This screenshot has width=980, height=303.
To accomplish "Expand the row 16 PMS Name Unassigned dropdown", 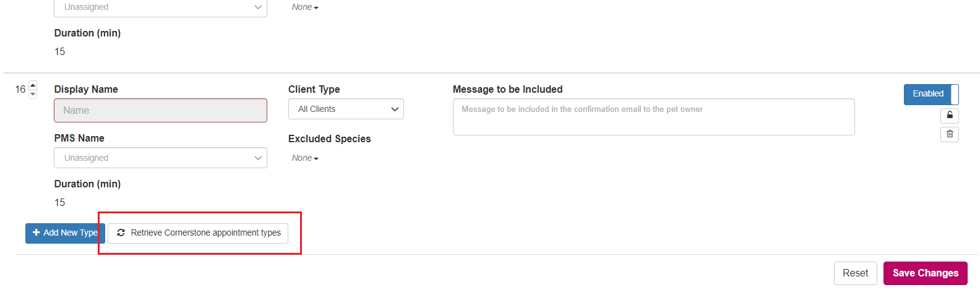I will (160, 158).
